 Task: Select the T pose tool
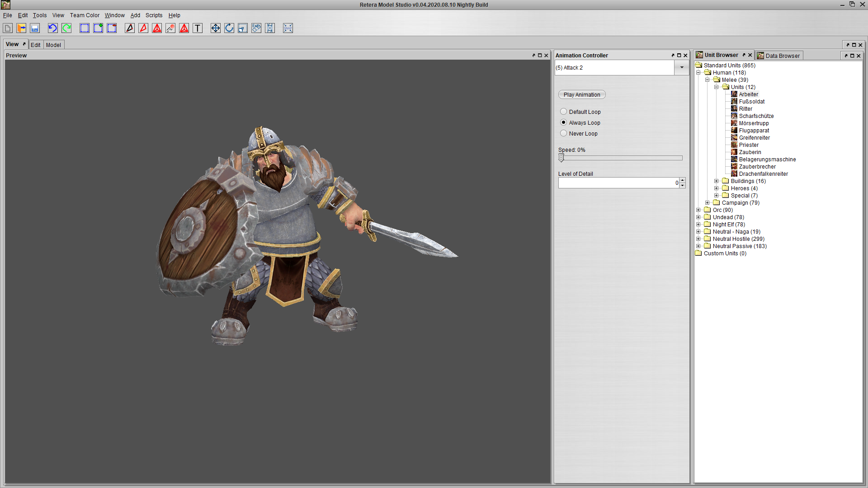click(198, 28)
